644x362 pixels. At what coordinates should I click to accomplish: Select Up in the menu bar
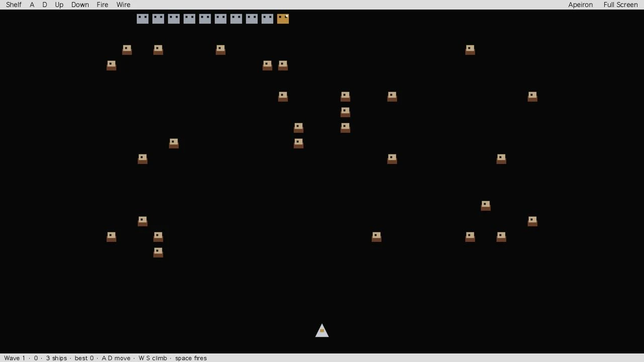click(x=59, y=5)
